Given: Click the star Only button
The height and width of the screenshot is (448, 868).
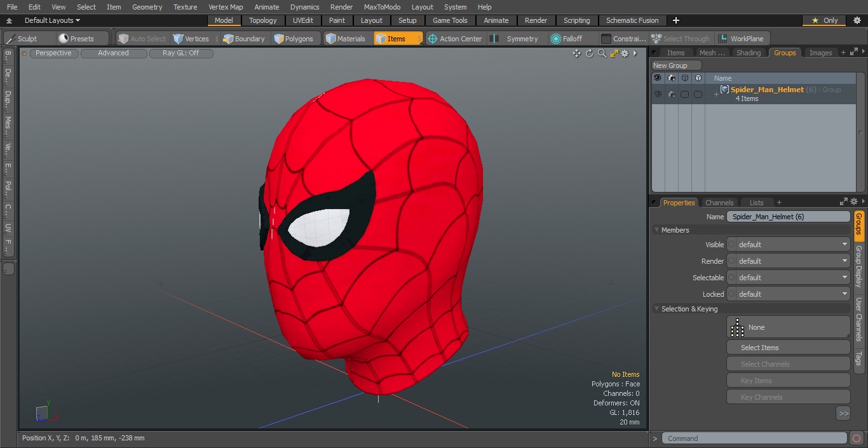Looking at the screenshot, I should [824, 20].
